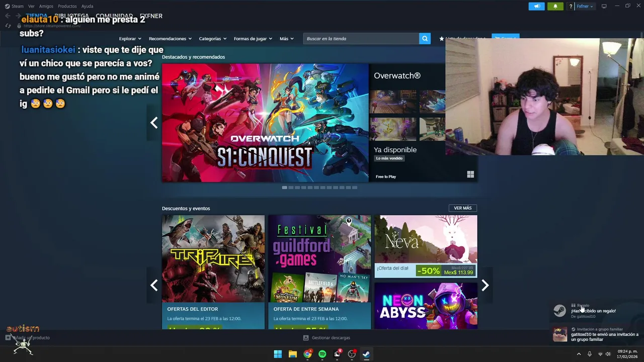Click the page reload icon
Screen dimensions: 644x362
coord(8,26)
